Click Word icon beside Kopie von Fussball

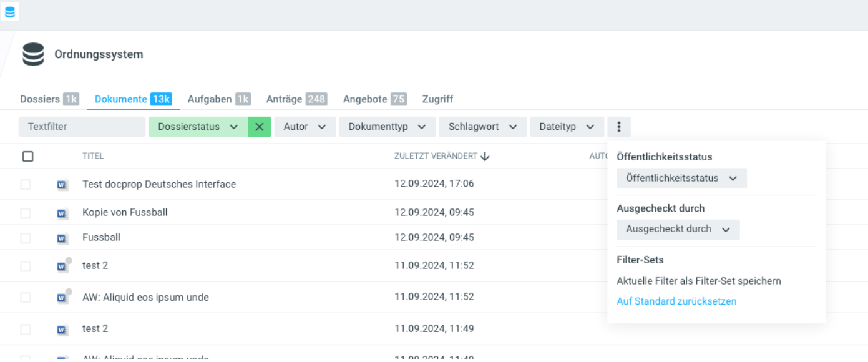pyautogui.click(x=62, y=213)
